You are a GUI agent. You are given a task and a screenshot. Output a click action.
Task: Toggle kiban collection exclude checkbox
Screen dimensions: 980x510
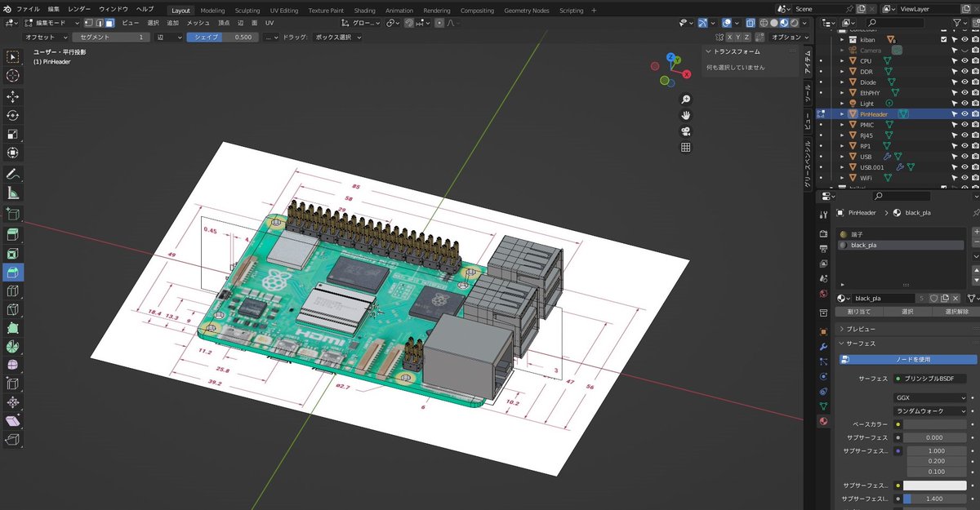[x=944, y=39]
